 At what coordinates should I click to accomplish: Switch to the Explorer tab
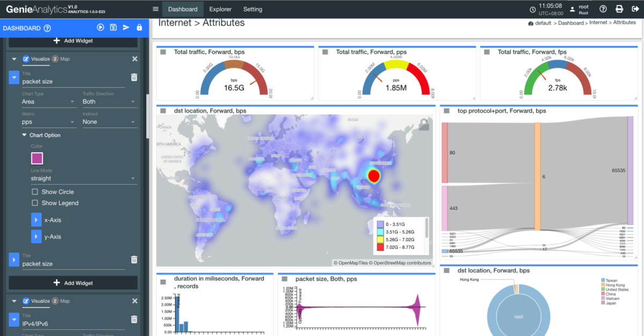pyautogui.click(x=220, y=9)
